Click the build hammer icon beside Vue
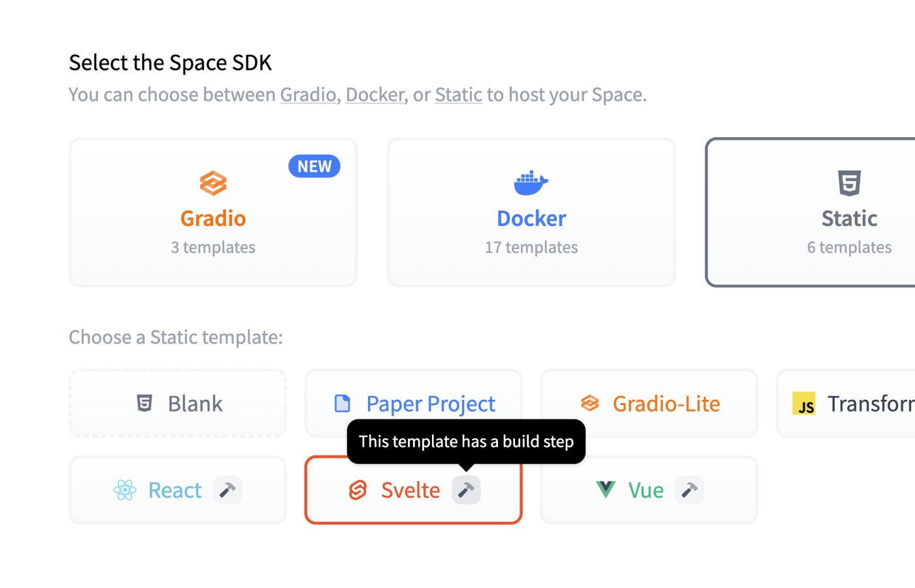915x588 pixels. (690, 490)
